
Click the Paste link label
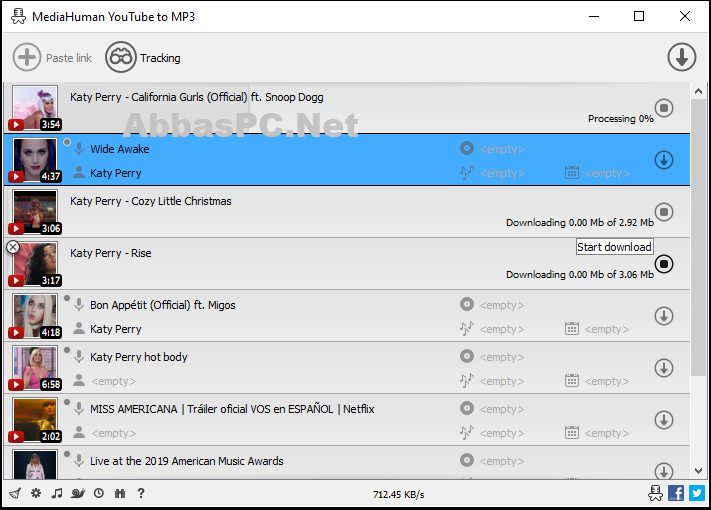tap(69, 58)
